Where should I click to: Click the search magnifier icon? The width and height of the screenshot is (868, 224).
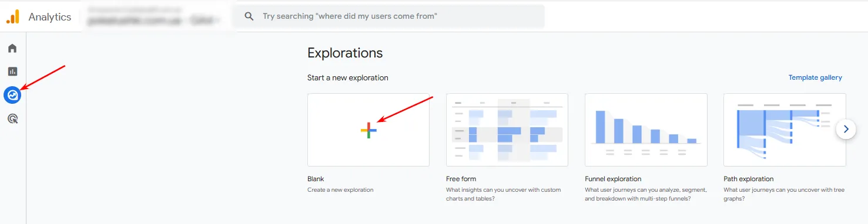(x=249, y=16)
